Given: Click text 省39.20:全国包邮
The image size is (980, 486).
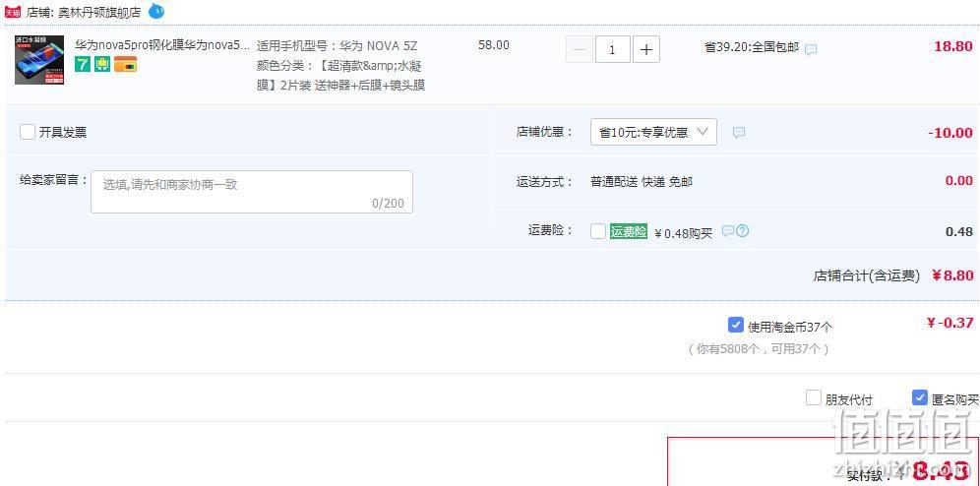Looking at the screenshot, I should tap(752, 47).
